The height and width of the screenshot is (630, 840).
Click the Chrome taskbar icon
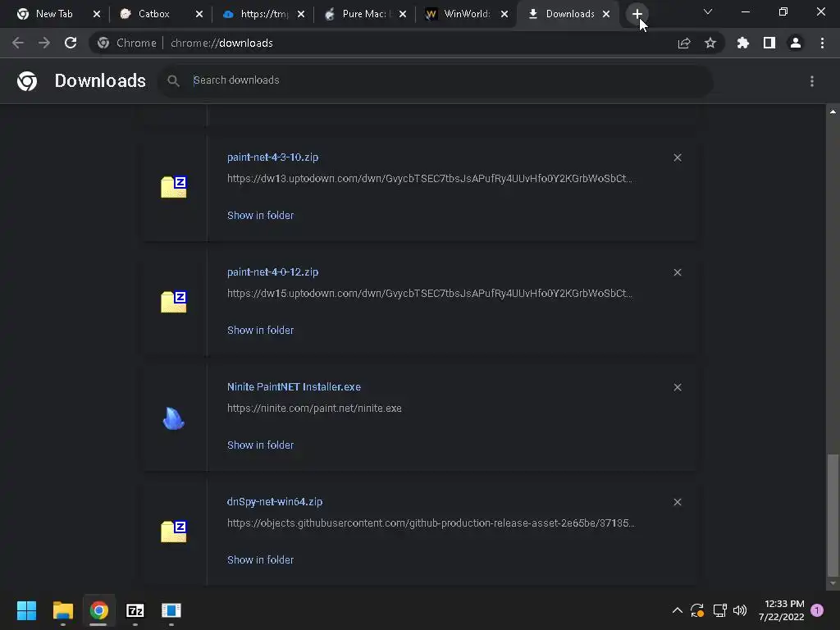[x=98, y=610]
